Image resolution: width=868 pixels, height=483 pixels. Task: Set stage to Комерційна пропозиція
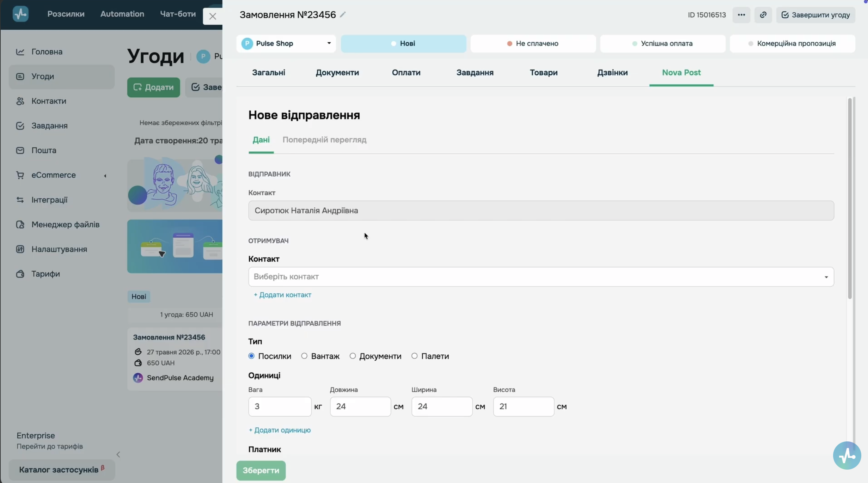pos(792,43)
